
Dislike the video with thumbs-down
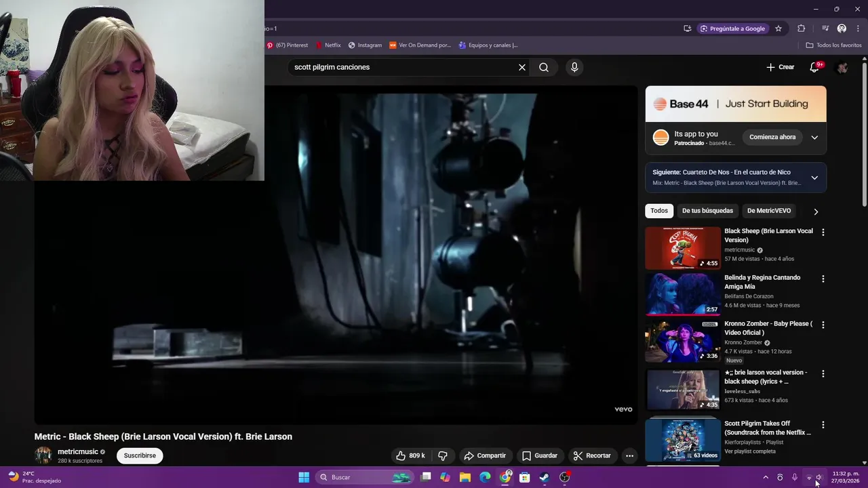(443, 455)
